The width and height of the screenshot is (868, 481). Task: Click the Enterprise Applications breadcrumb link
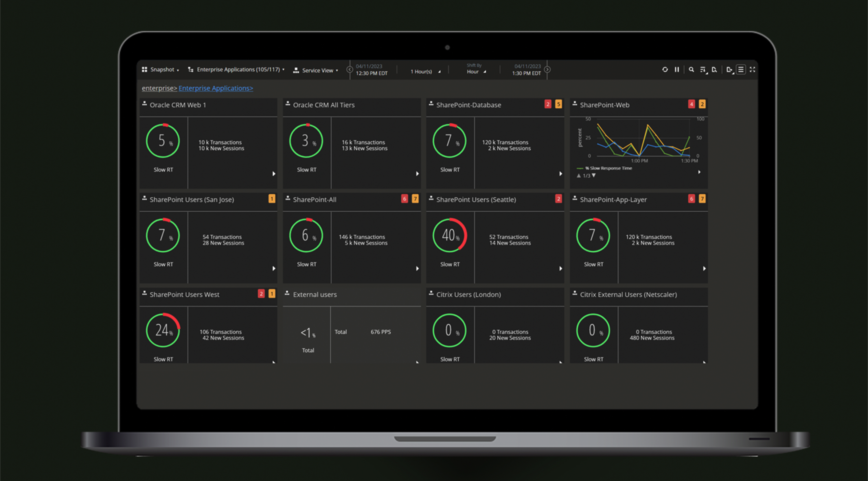[215, 88]
